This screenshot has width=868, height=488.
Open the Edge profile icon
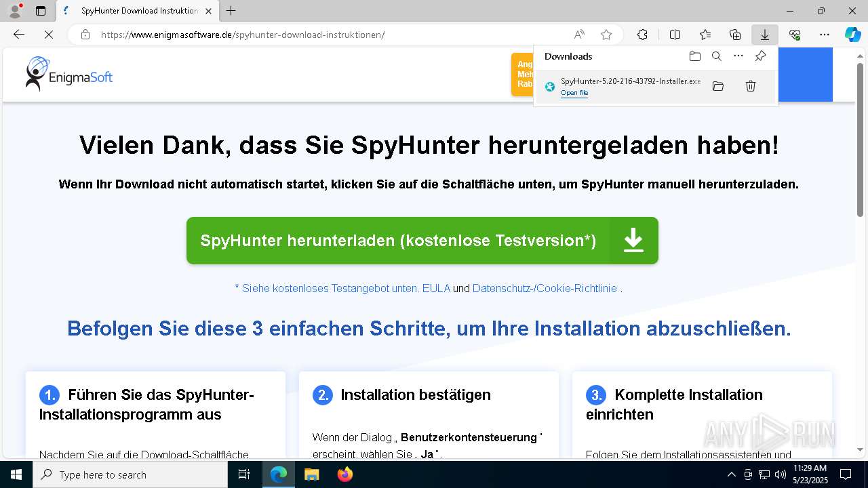coord(14,11)
